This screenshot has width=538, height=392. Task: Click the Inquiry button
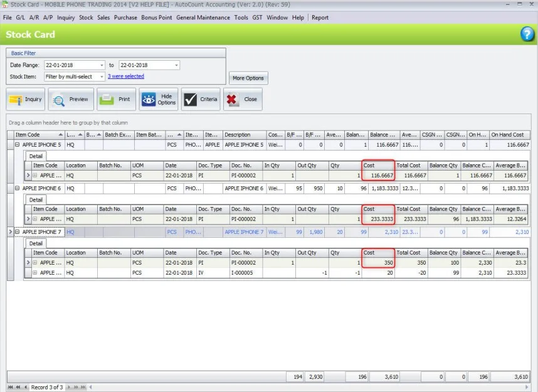pos(26,99)
